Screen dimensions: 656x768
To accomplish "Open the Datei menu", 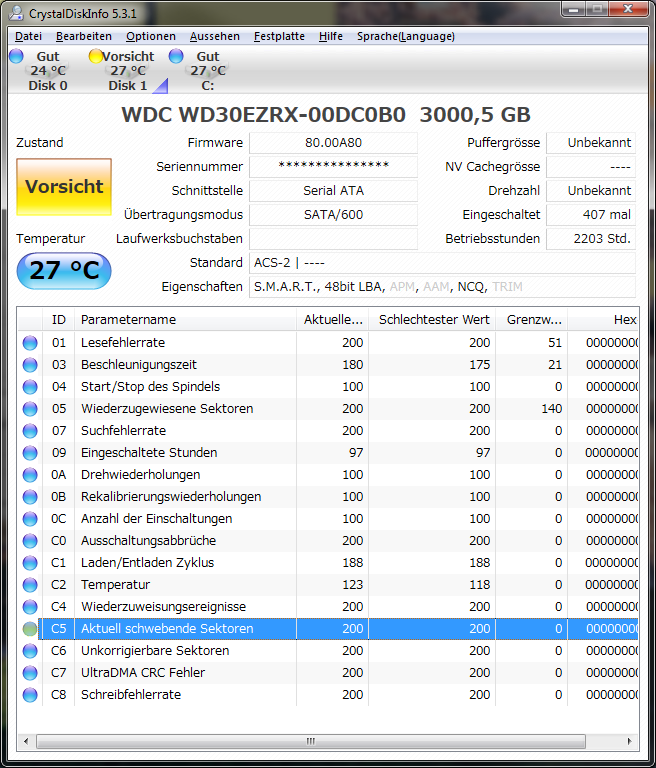I will click(x=28, y=36).
